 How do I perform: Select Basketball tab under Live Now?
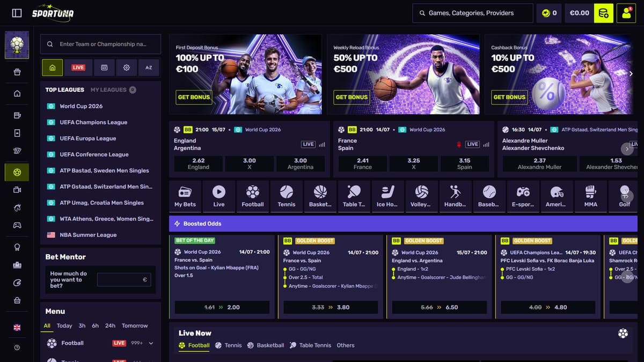266,345
